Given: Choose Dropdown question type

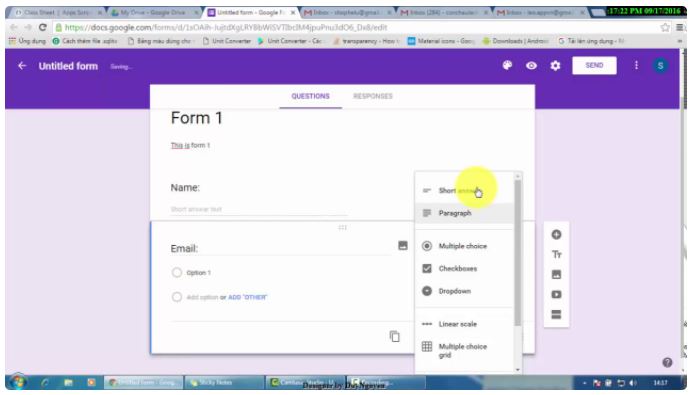Looking at the screenshot, I should tap(464, 291).
